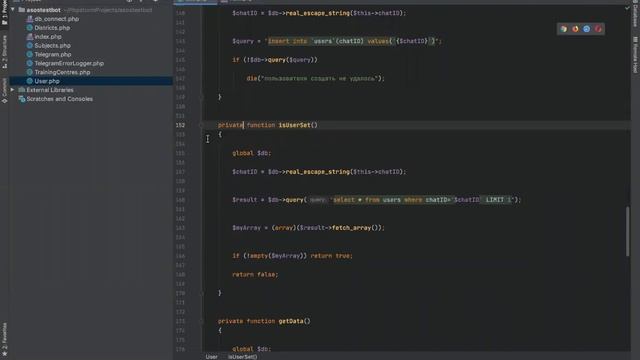The height and width of the screenshot is (360, 640).
Task: Click the index.php file icon
Action: tap(29, 37)
